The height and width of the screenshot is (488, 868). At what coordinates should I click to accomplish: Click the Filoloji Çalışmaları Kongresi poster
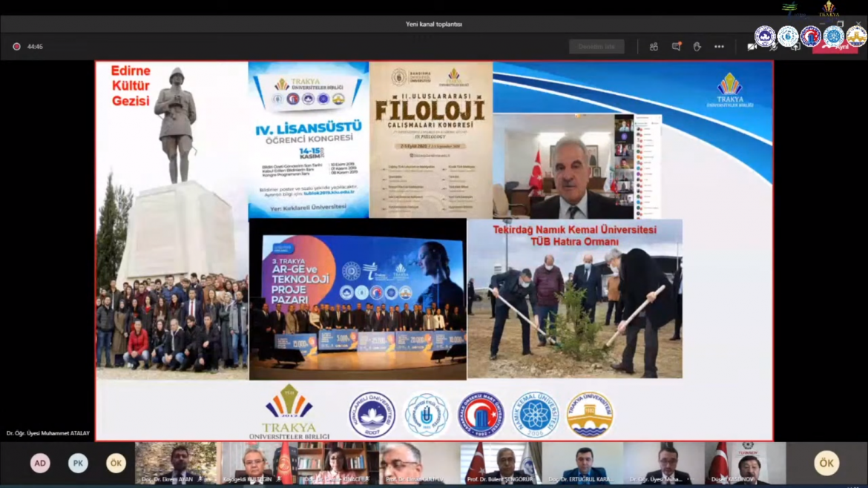pyautogui.click(x=431, y=140)
